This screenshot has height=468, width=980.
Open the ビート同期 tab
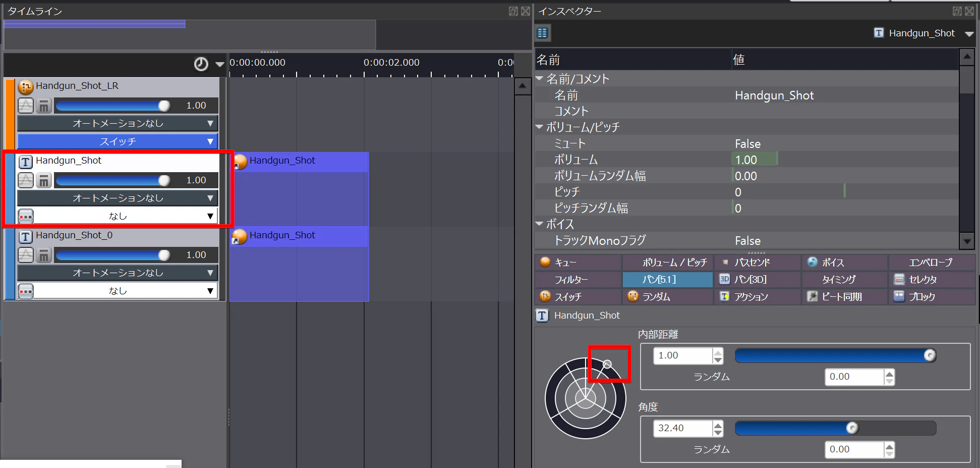click(845, 297)
